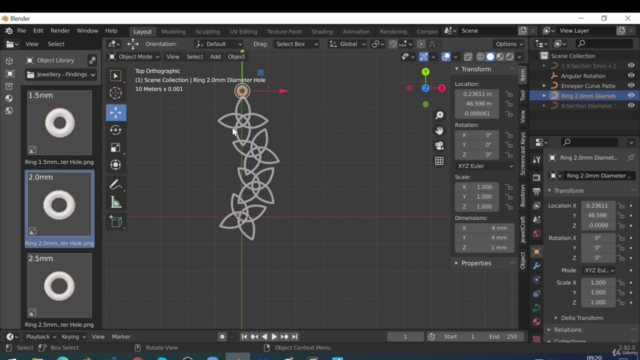Open the Render menu
This screenshot has width=640, height=360.
60,31
